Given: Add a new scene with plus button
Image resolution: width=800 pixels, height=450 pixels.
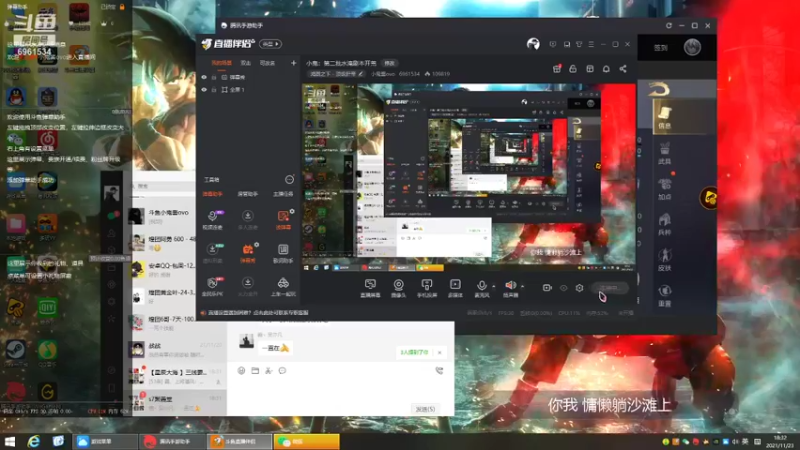Looking at the screenshot, I should (x=293, y=63).
